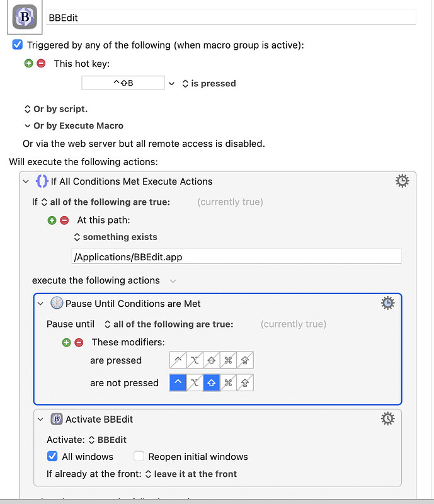Click the gear on Pause Until Conditions action

(387, 302)
